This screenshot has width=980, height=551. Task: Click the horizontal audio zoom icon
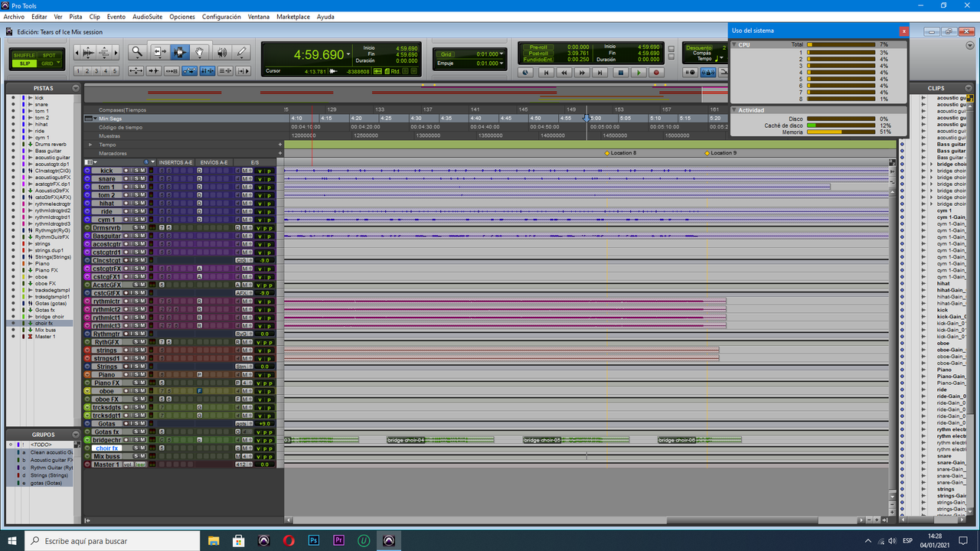[x=87, y=52]
